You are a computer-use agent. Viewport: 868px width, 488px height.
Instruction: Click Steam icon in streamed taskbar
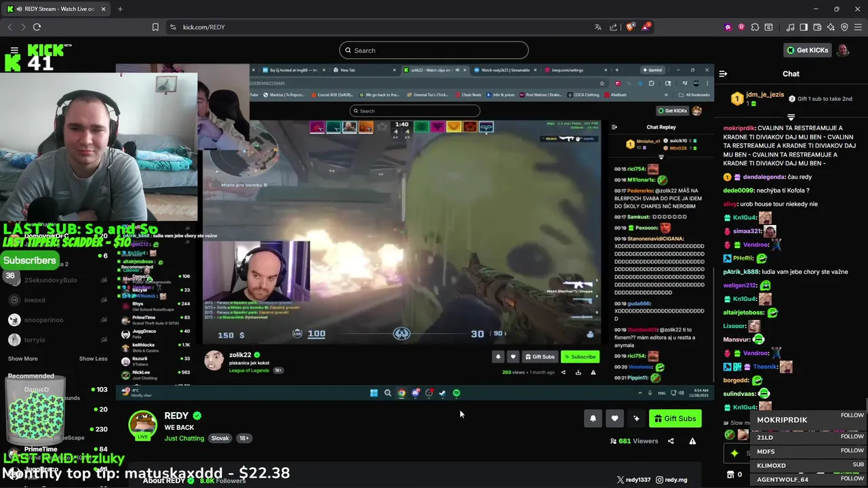pyautogui.click(x=442, y=393)
